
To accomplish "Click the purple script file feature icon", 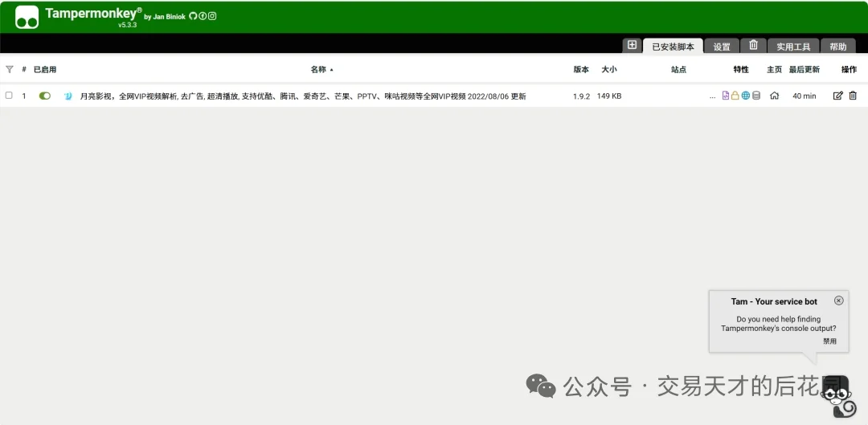I will pyautogui.click(x=726, y=96).
